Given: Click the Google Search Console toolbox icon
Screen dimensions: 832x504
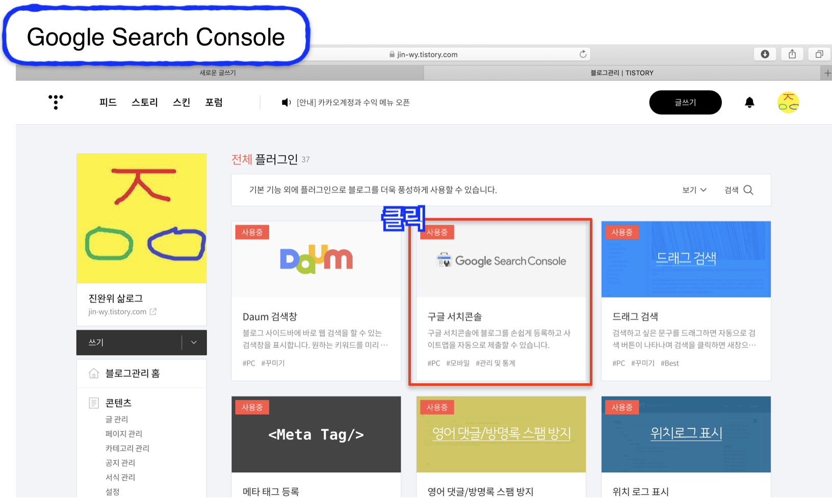Looking at the screenshot, I should 444,260.
